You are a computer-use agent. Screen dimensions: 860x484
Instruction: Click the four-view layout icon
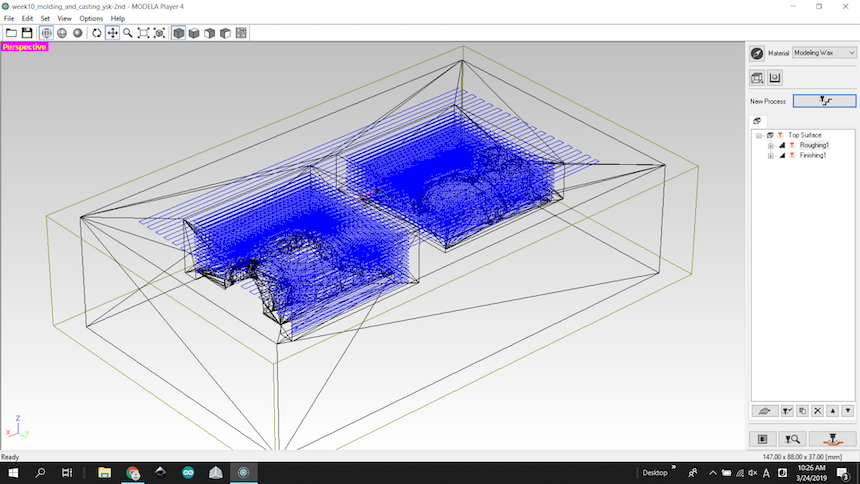pos(241,33)
